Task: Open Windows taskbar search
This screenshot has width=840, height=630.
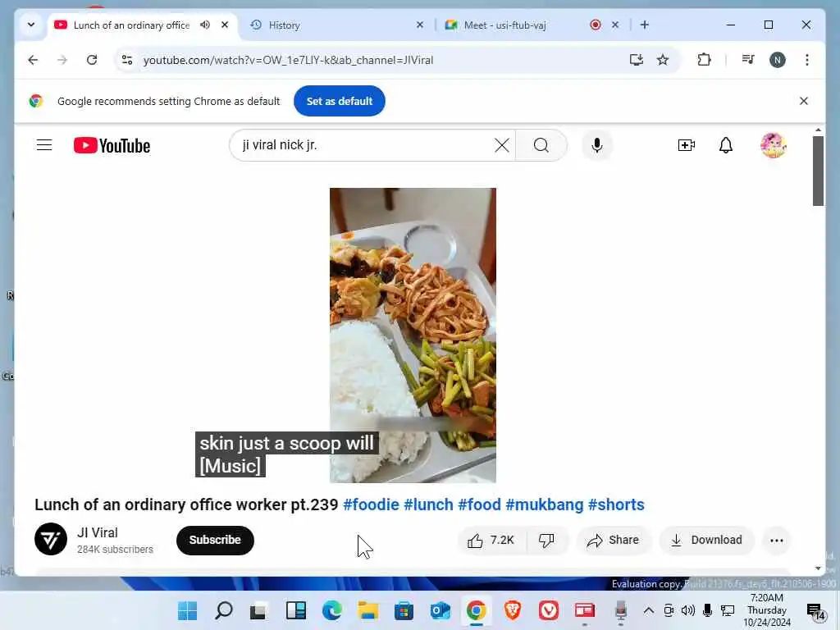Action: [x=223, y=610]
